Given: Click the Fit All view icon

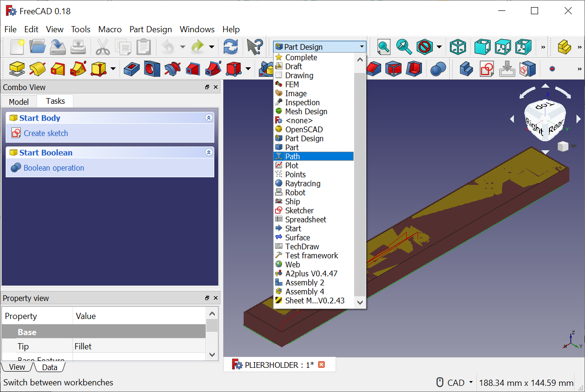Looking at the screenshot, I should tap(384, 47).
